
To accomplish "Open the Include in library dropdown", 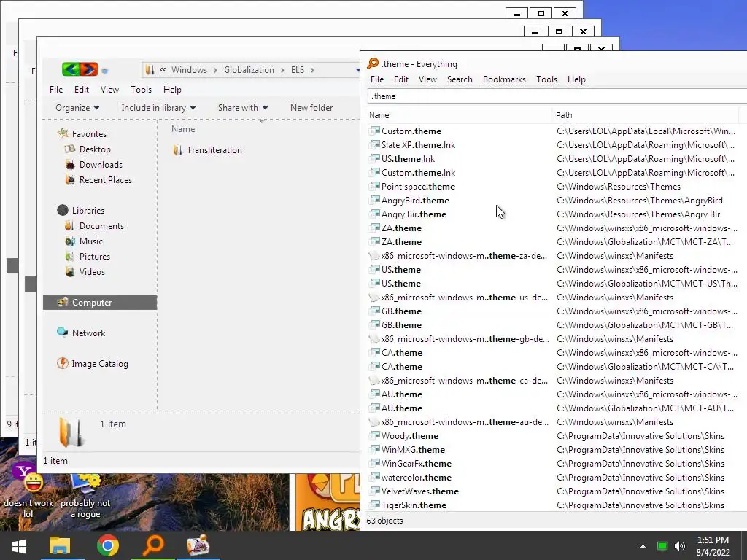I will [158, 108].
